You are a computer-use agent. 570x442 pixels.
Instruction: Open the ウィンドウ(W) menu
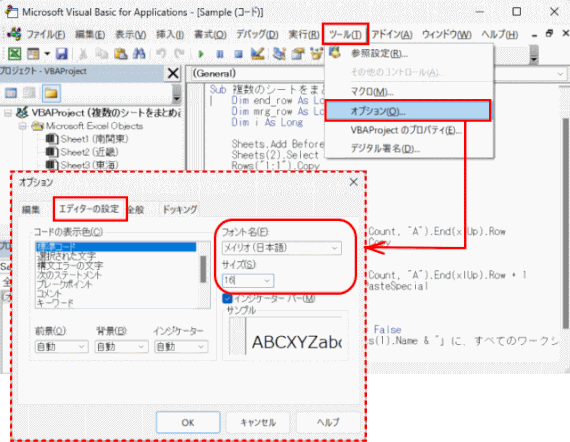coord(447,35)
